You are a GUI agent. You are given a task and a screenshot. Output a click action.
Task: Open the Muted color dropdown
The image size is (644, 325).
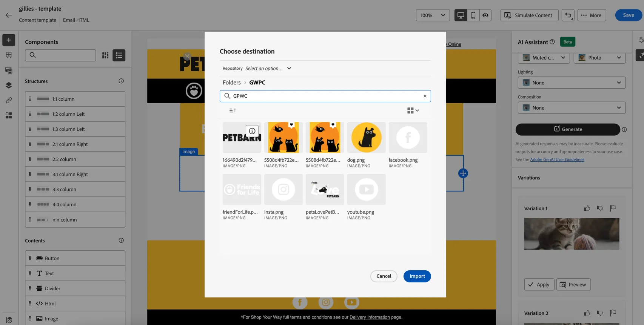tap(544, 58)
